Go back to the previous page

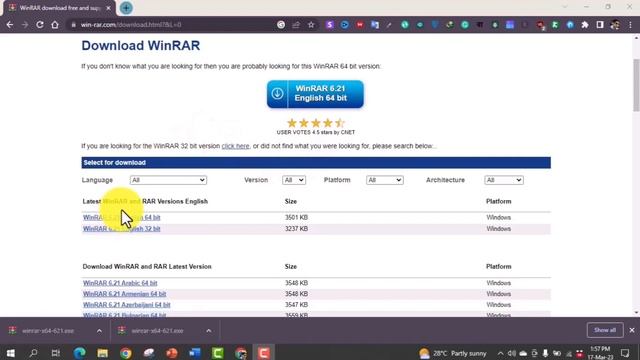10,25
